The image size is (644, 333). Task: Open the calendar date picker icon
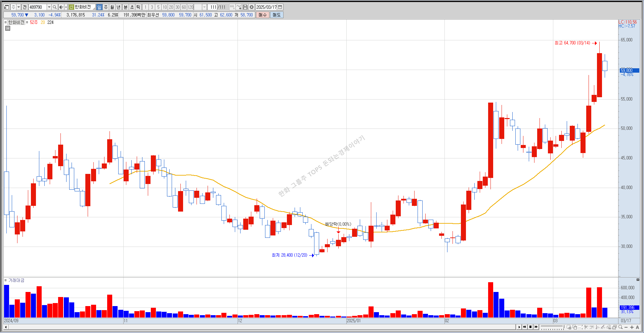[x=280, y=7]
